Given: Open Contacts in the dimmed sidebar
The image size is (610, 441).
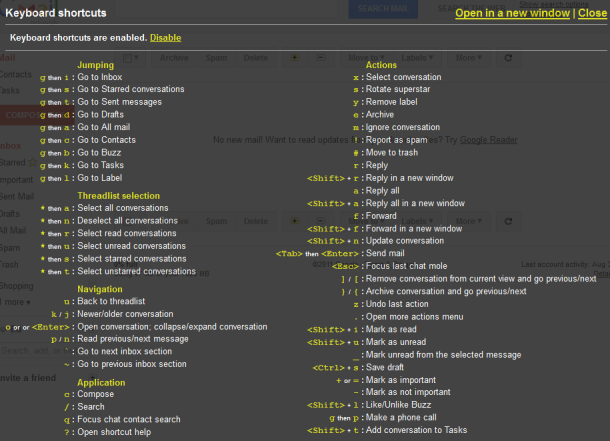Looking at the screenshot, I should coord(16,74).
